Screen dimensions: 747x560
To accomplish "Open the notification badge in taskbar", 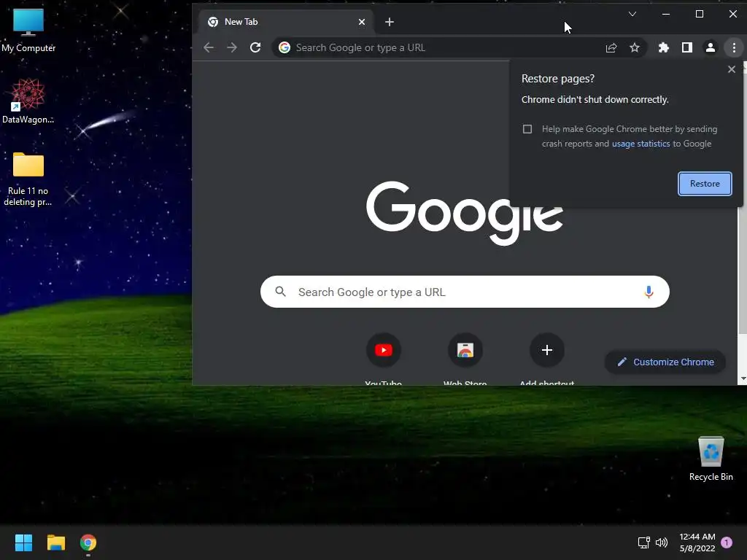I will [727, 542].
